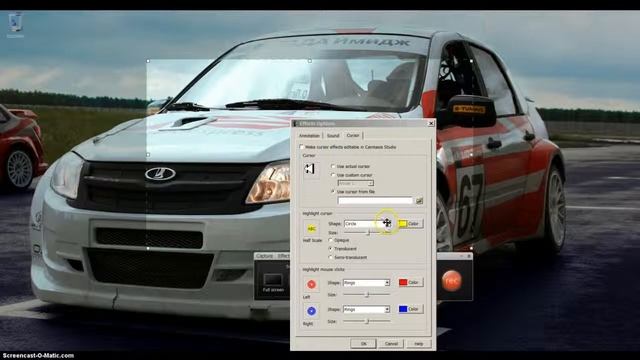
Task: Open the custom cursor dropdown list
Action: (x=356, y=183)
